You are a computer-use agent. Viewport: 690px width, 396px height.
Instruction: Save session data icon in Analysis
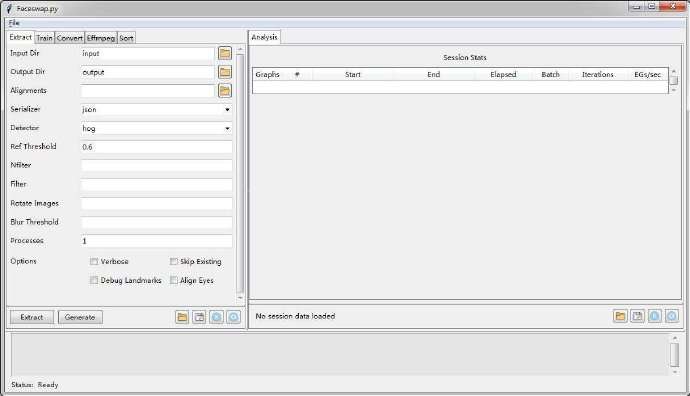pyautogui.click(x=637, y=316)
